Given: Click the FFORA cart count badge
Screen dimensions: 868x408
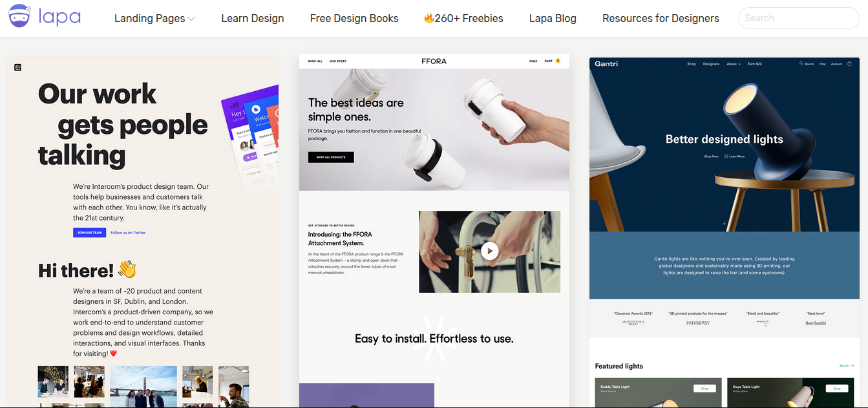Looking at the screenshot, I should coord(558,61).
